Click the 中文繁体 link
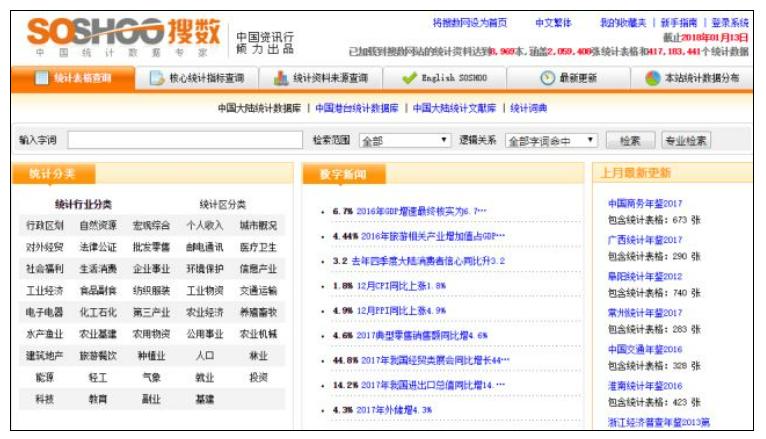The height and width of the screenshot is (439, 766). (553, 23)
